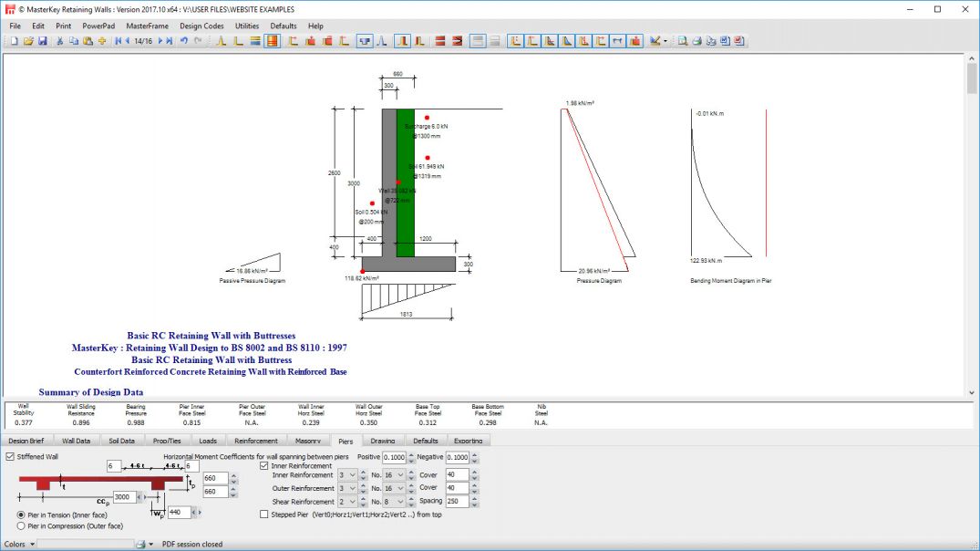This screenshot has width=980, height=551.
Task: Click the red double-bar toolbar icon
Action: pyautogui.click(x=440, y=41)
